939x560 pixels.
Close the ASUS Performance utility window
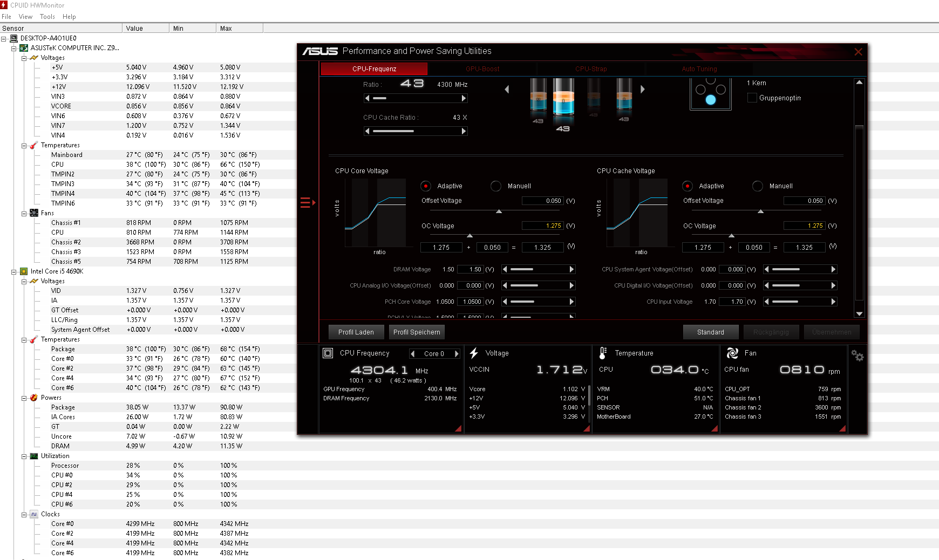pos(858,52)
